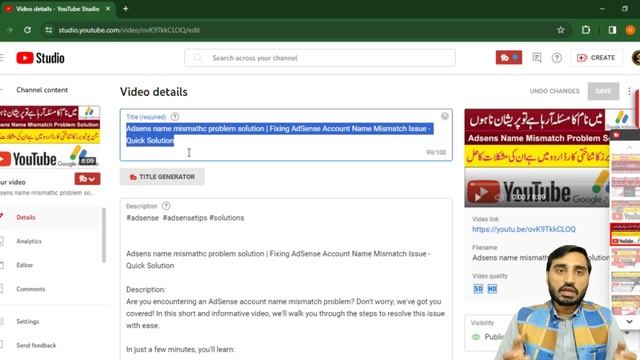This screenshot has width=640, height=360.
Task: Open the youtu.be video link
Action: pyautogui.click(x=524, y=229)
